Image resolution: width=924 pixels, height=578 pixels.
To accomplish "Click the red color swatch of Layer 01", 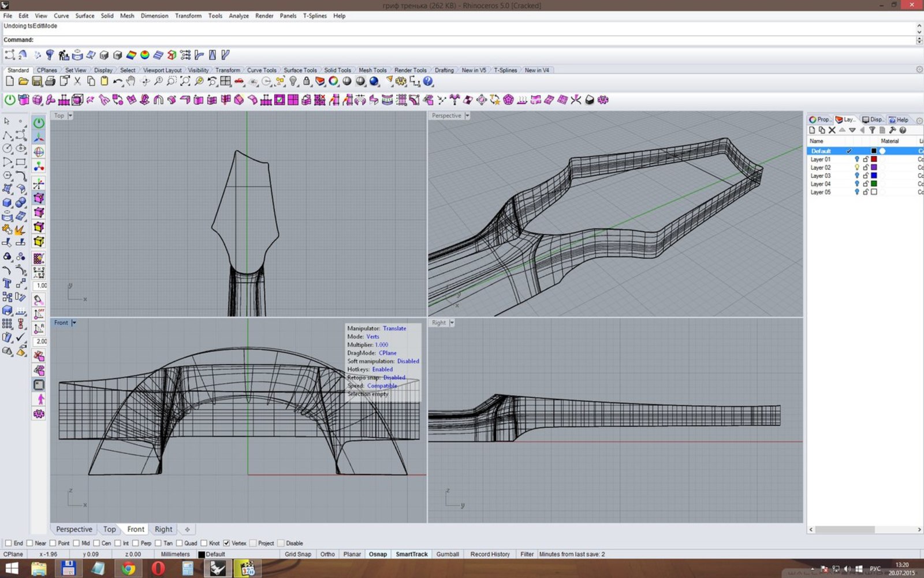I will click(874, 160).
